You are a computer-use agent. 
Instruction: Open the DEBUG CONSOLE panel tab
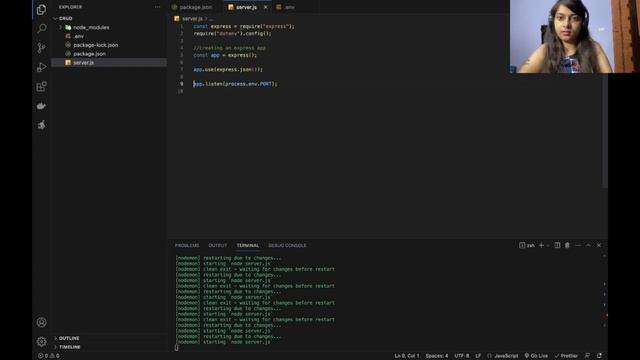[287, 245]
